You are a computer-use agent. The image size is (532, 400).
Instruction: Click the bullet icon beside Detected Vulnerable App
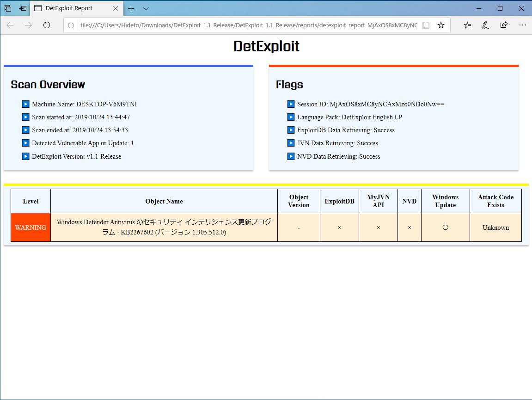(25, 142)
